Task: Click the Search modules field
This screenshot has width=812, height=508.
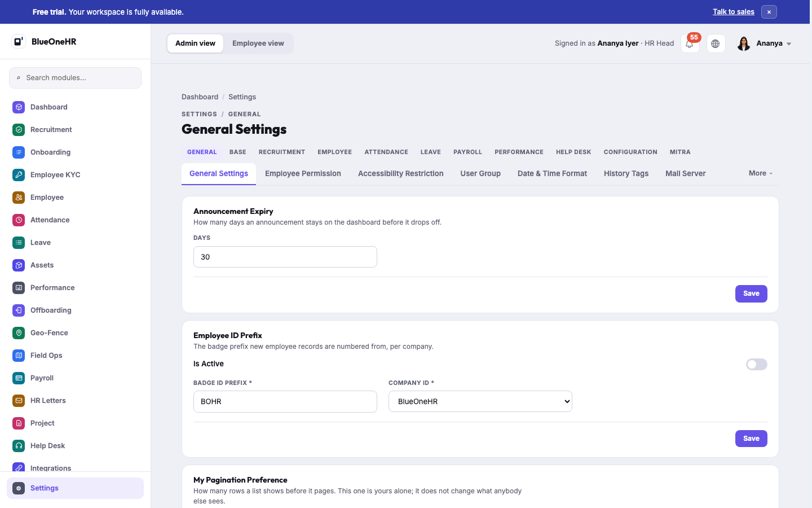Action: pyautogui.click(x=75, y=78)
